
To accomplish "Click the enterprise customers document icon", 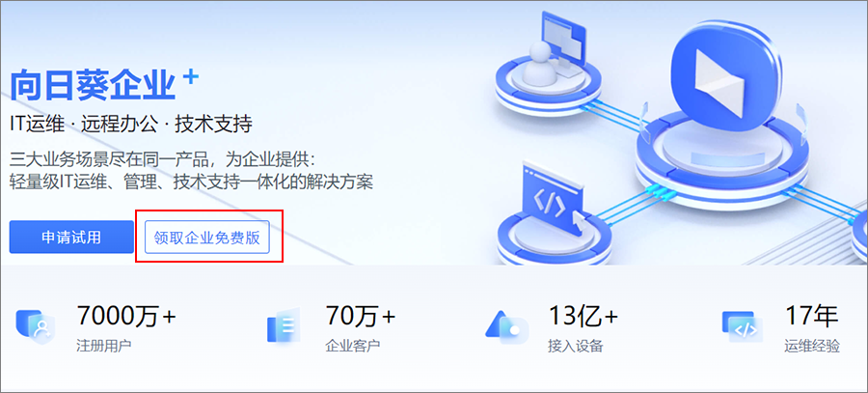I will [x=284, y=324].
